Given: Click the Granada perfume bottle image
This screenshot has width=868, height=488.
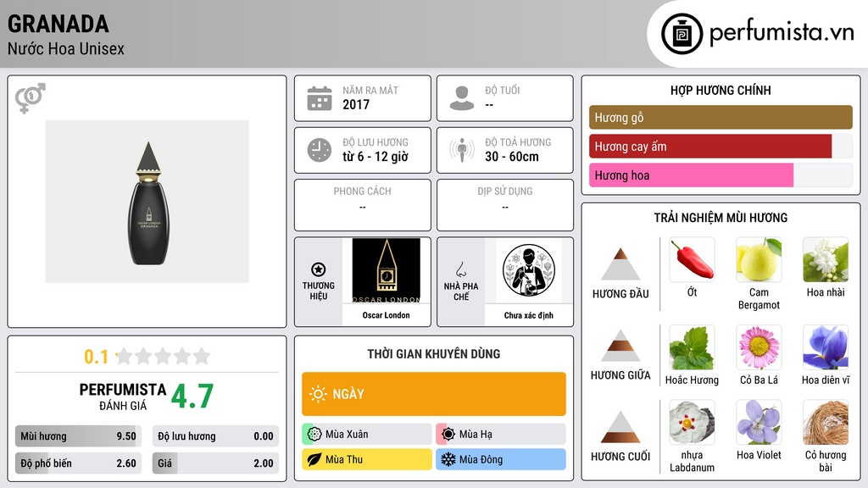Looking at the screenshot, I should (147, 202).
